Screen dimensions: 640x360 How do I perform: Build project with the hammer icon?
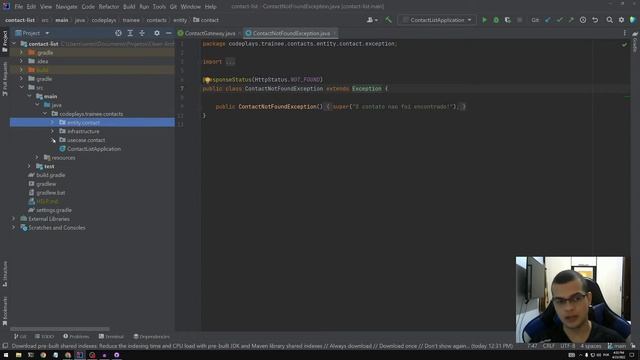tap(388, 20)
